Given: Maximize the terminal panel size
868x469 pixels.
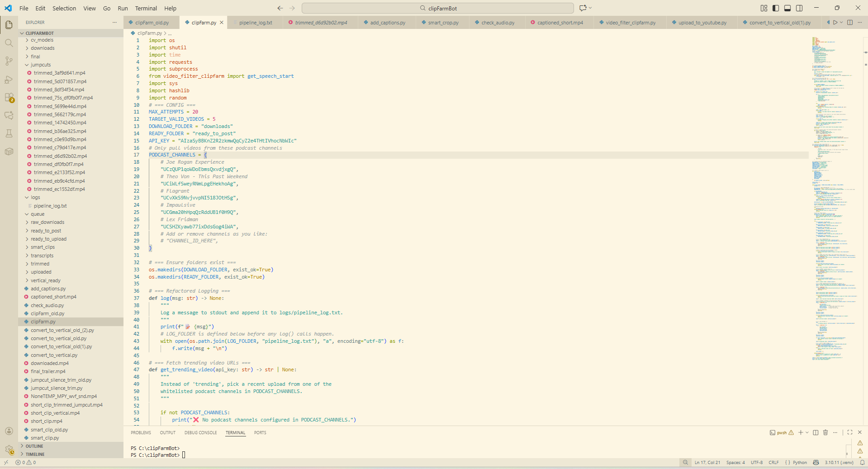Looking at the screenshot, I should coord(850,433).
